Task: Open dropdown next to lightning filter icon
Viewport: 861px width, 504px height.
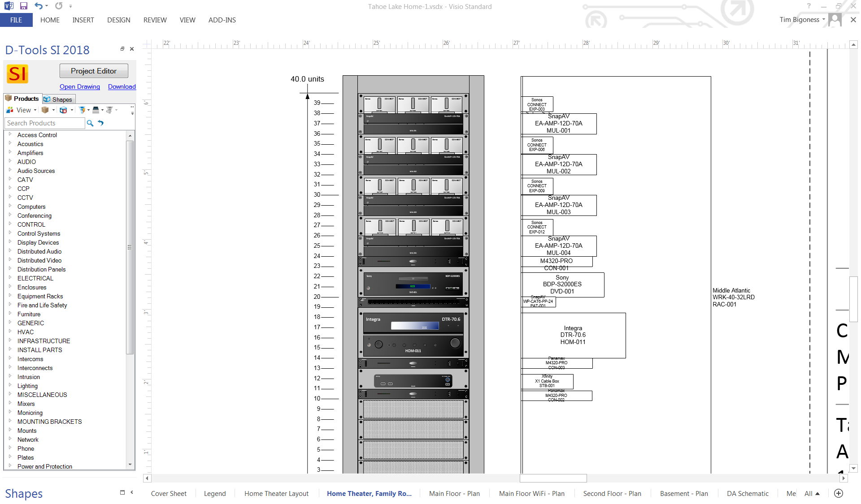Action: click(x=88, y=110)
